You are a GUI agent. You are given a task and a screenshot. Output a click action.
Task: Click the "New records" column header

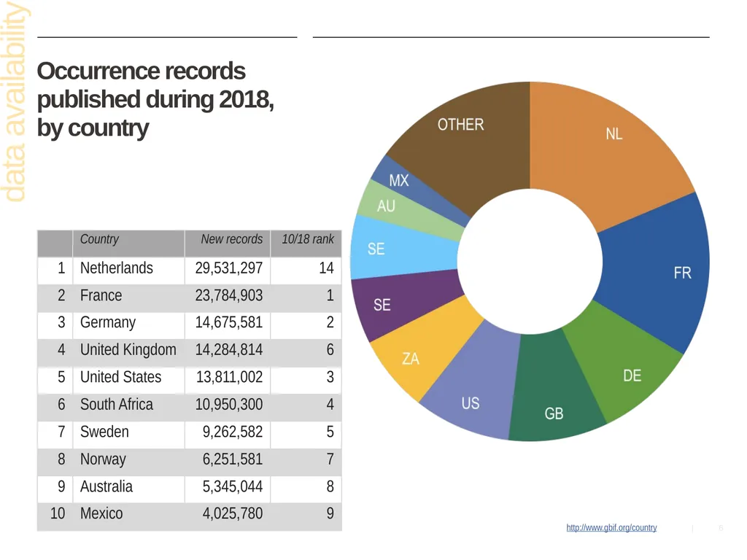(x=228, y=244)
